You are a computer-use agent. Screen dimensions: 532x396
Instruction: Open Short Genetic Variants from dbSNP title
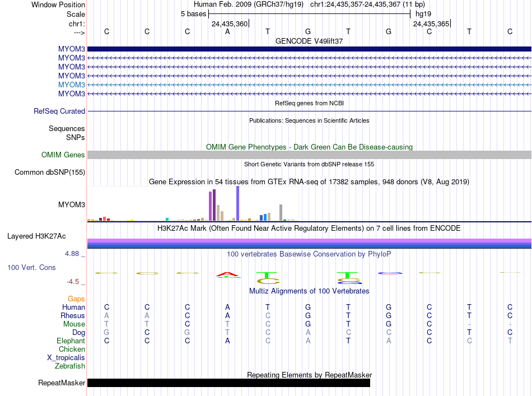(309, 164)
